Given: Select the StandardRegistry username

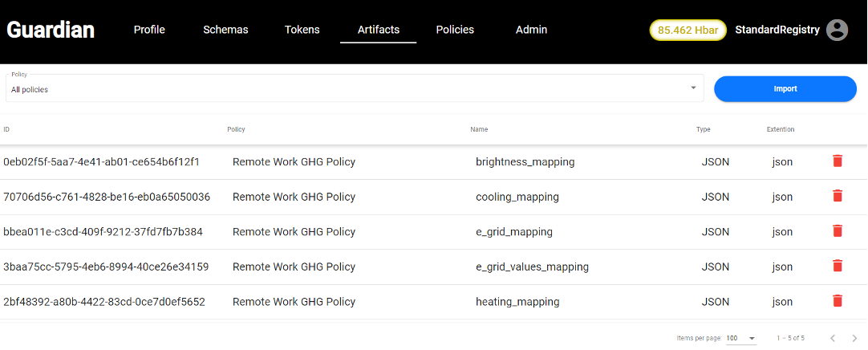Looking at the screenshot, I should [x=777, y=30].
